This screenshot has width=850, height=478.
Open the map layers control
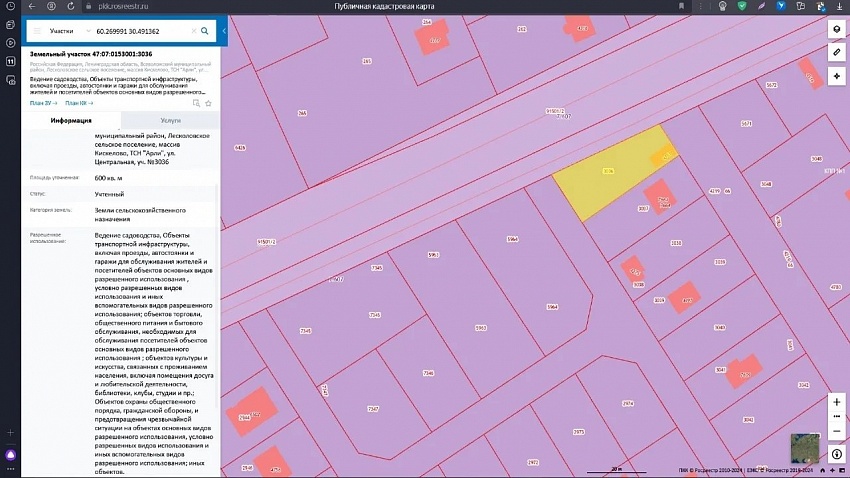[x=836, y=29]
